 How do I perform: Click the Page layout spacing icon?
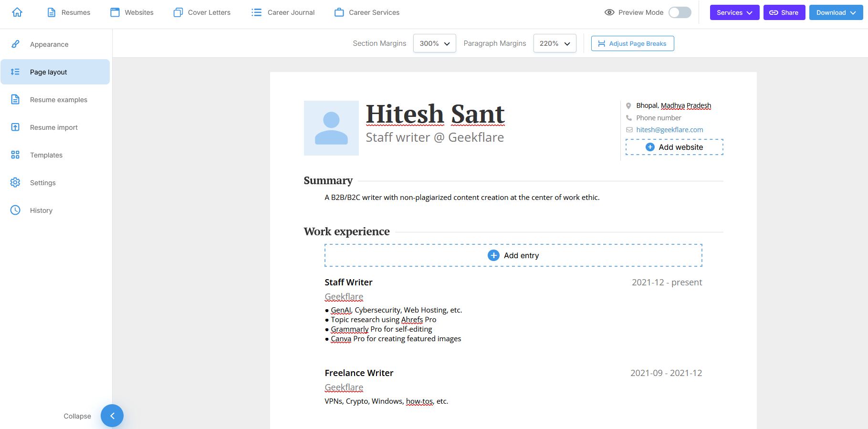pyautogui.click(x=15, y=72)
